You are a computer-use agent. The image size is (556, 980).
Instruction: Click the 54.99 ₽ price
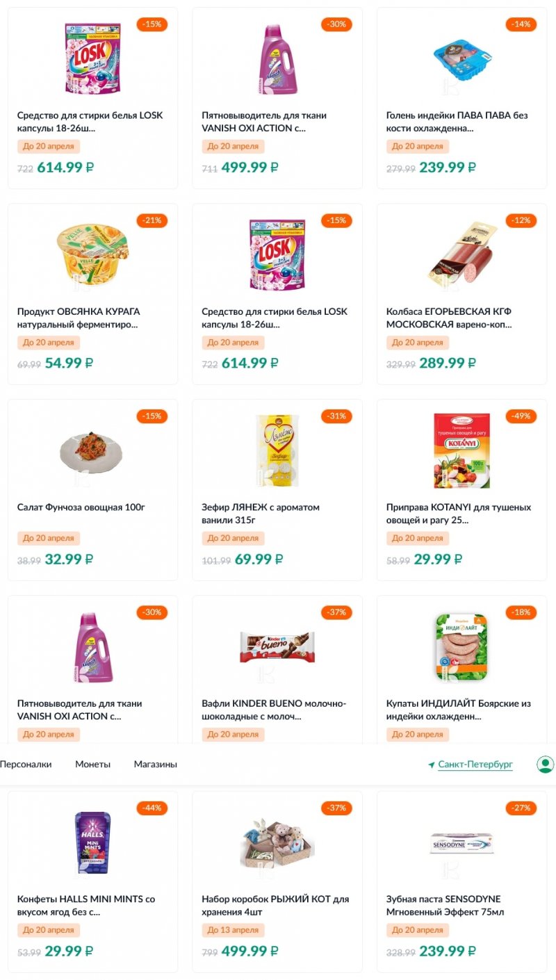coord(69,363)
